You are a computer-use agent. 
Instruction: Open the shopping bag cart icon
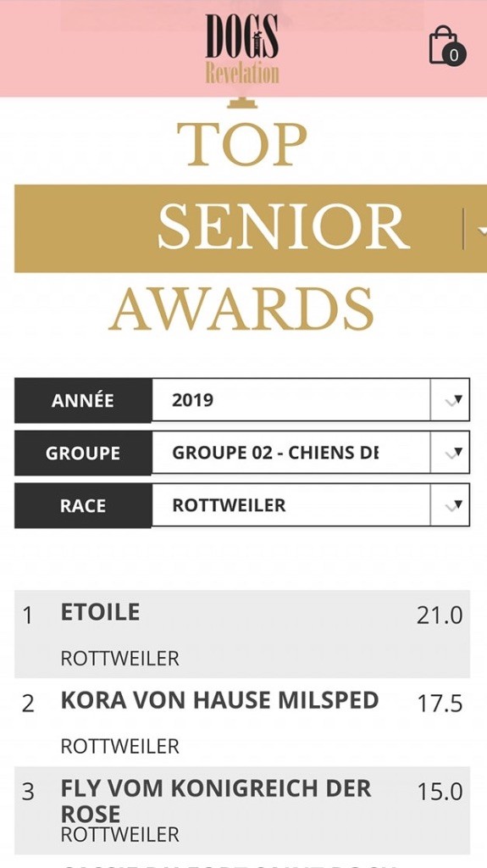447,45
